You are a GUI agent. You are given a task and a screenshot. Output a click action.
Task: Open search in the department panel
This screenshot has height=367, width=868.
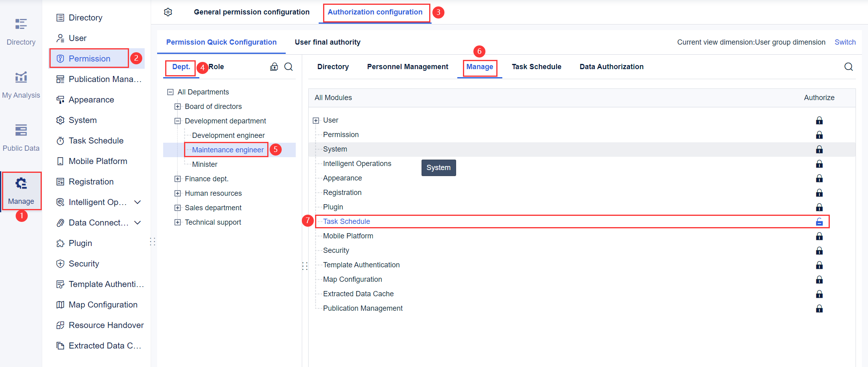pos(289,67)
